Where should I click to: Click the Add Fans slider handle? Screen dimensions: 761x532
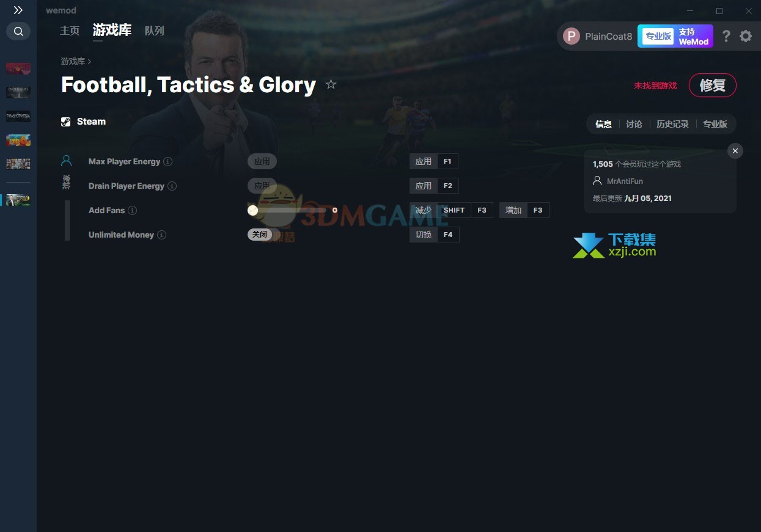tap(252, 210)
